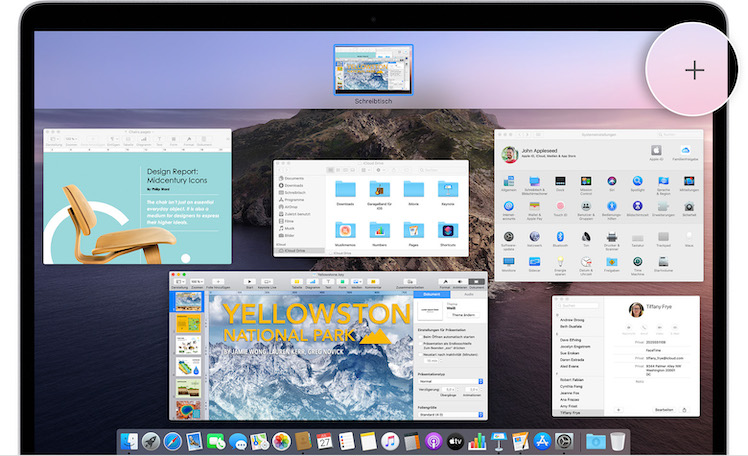748x456 pixels.
Task: Expand the Präsentationstyp Normal dropdown
Action: point(449,379)
